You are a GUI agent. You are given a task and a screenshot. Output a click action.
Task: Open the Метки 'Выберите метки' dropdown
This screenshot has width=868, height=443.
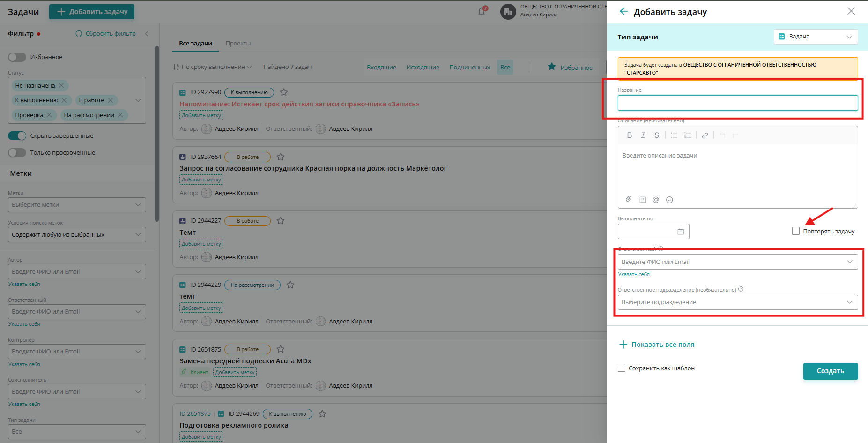[x=77, y=205]
